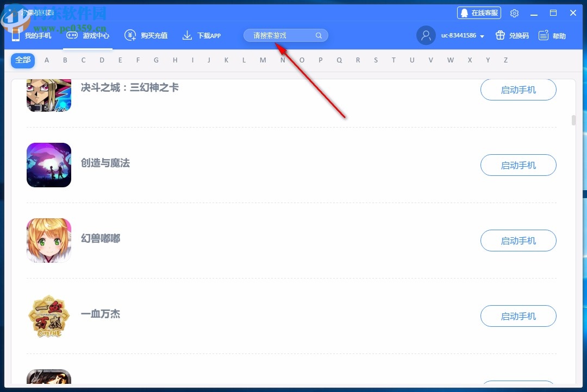Click the settings gear in the title bar
The height and width of the screenshot is (392, 587).
click(514, 12)
